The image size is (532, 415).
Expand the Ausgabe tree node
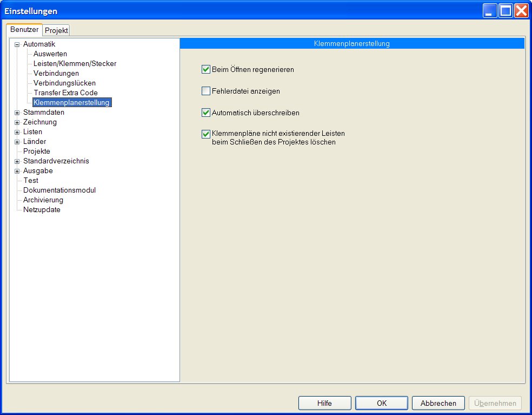point(17,171)
